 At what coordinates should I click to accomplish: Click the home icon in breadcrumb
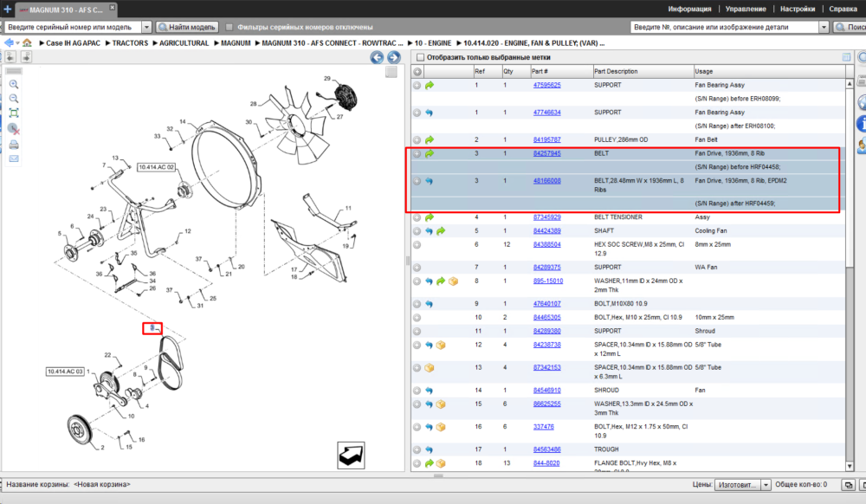27,42
